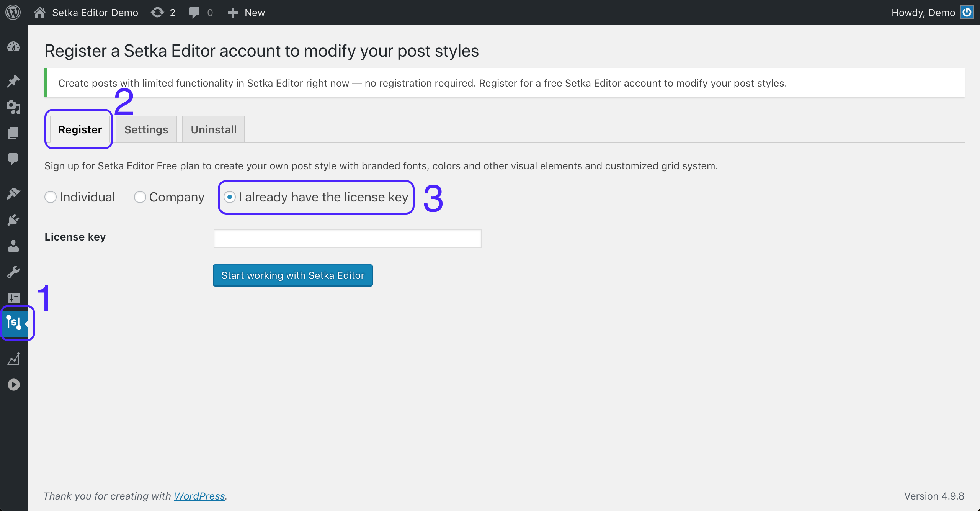Click the plus icon next to New
This screenshot has height=511, width=980.
(x=233, y=13)
